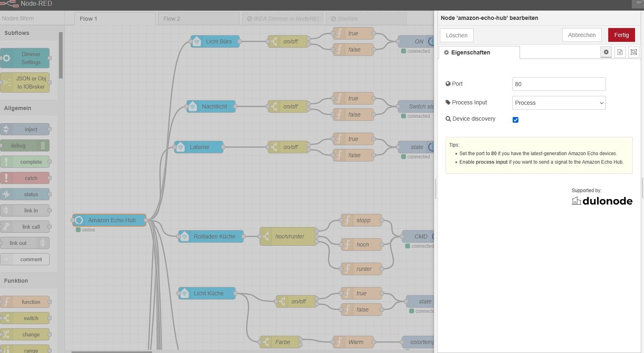
Task: Select the on/off switch after Licht Büro
Action: [x=288, y=41]
